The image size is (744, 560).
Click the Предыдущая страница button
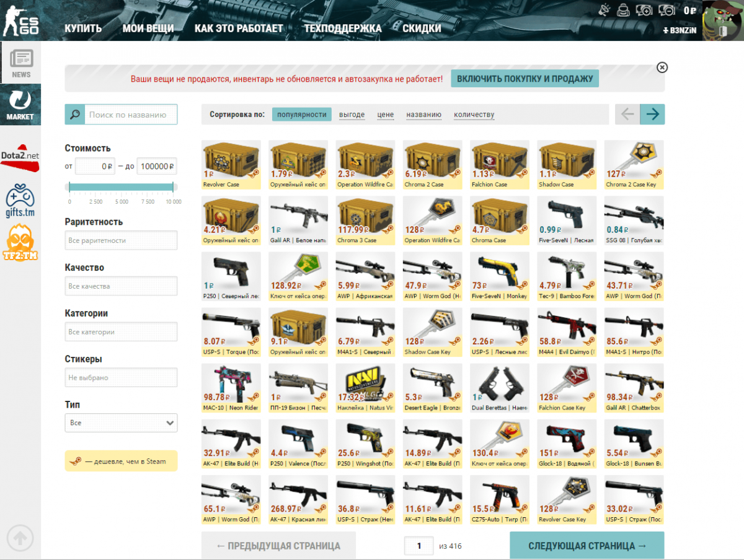tap(278, 546)
